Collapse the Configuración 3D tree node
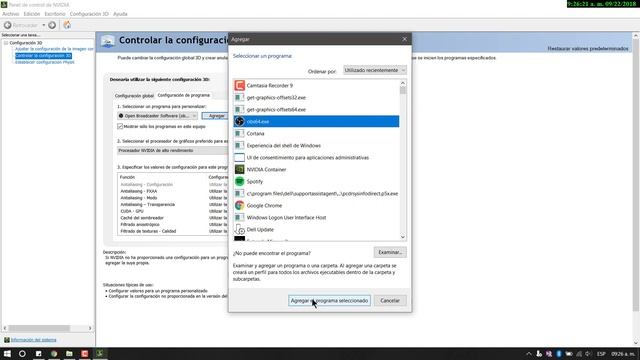This screenshot has height=360, width=640. (x=6, y=42)
